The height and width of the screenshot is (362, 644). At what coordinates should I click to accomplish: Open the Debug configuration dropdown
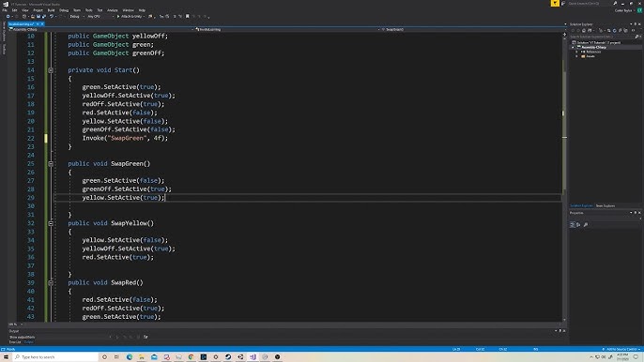pos(77,17)
